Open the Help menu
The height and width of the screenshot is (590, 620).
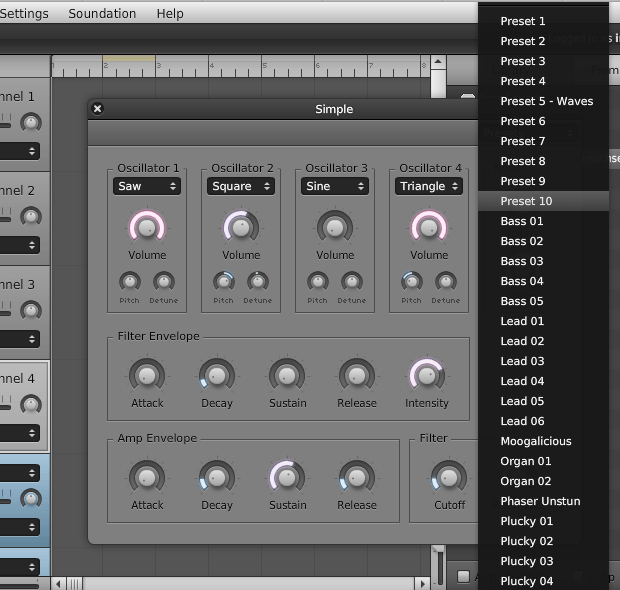click(x=170, y=13)
